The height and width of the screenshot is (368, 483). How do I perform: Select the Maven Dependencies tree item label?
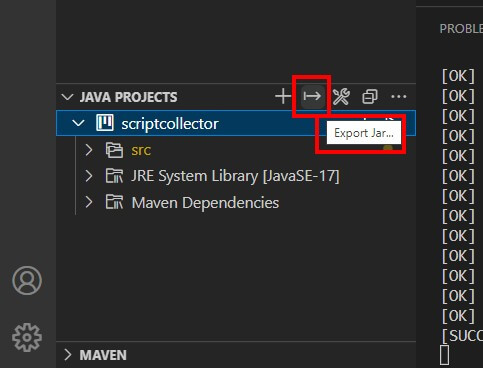(x=205, y=203)
